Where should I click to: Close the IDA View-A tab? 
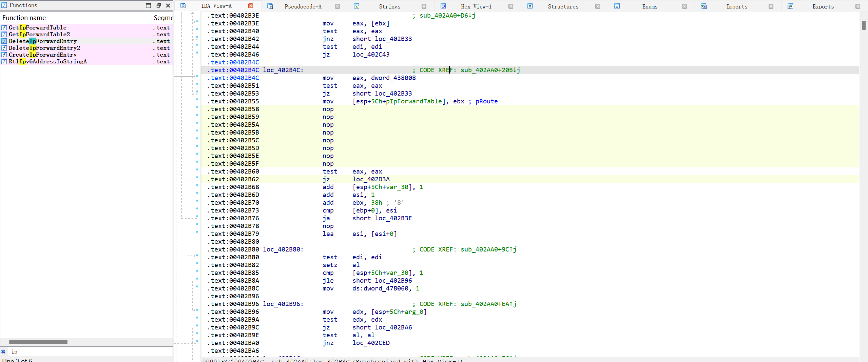point(251,6)
